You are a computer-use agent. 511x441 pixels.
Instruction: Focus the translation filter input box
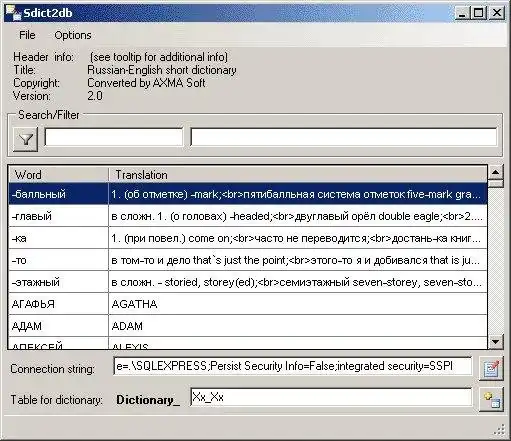[x=343, y=137]
